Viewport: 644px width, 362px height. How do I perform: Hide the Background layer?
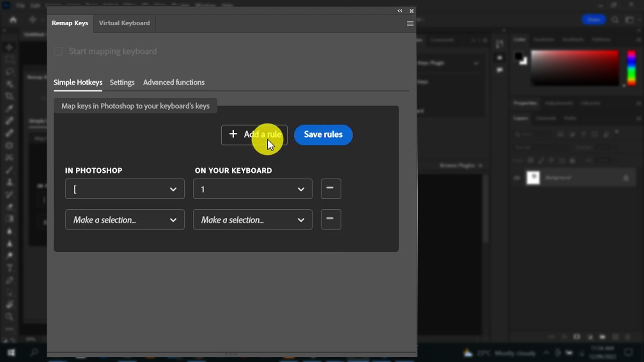tap(516, 178)
